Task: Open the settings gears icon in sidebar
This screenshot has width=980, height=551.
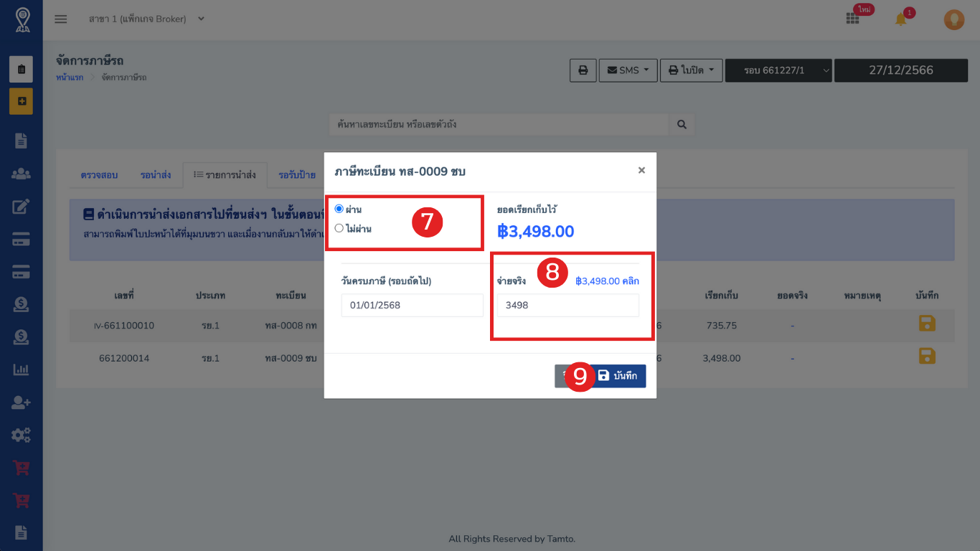Action: pos(21,435)
